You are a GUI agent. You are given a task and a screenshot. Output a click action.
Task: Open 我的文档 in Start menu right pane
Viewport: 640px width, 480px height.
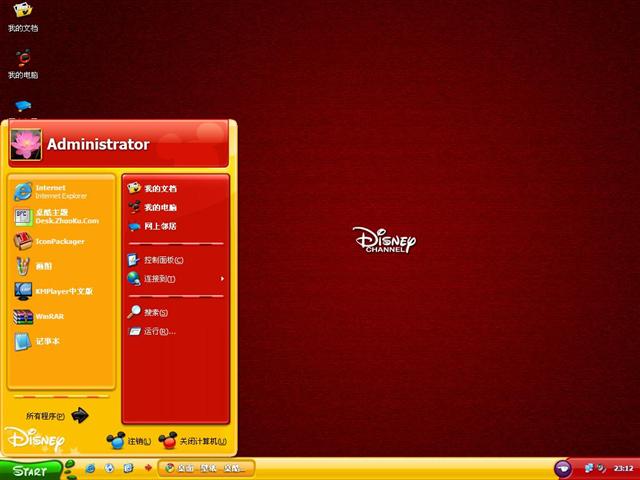[x=176, y=189]
